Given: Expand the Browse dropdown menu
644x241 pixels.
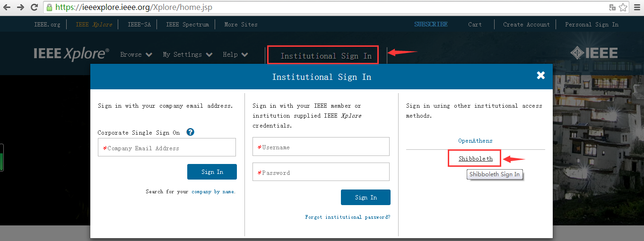Looking at the screenshot, I should (136, 54).
